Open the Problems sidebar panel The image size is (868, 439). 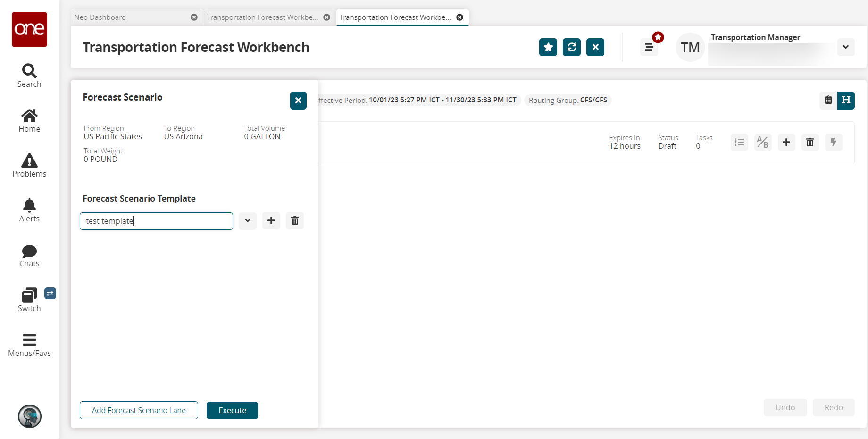29,166
